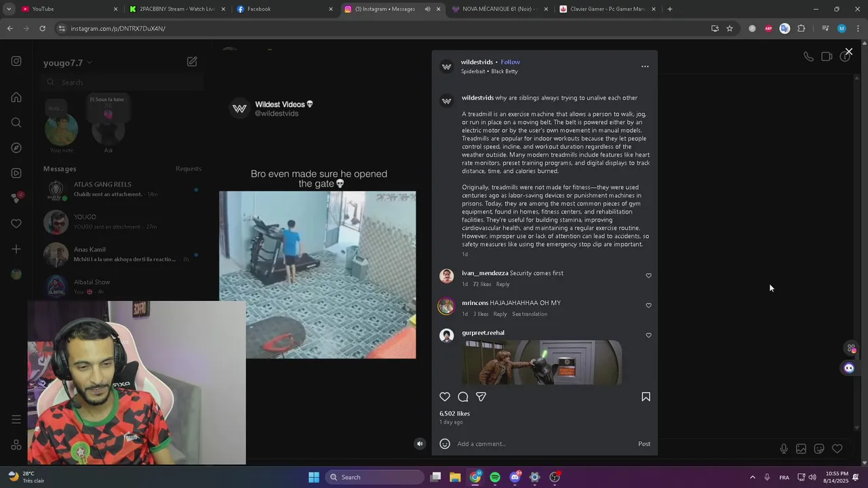Viewport: 868px width, 488px height.
Task: Mute the video using speaker icon
Action: [x=420, y=444]
